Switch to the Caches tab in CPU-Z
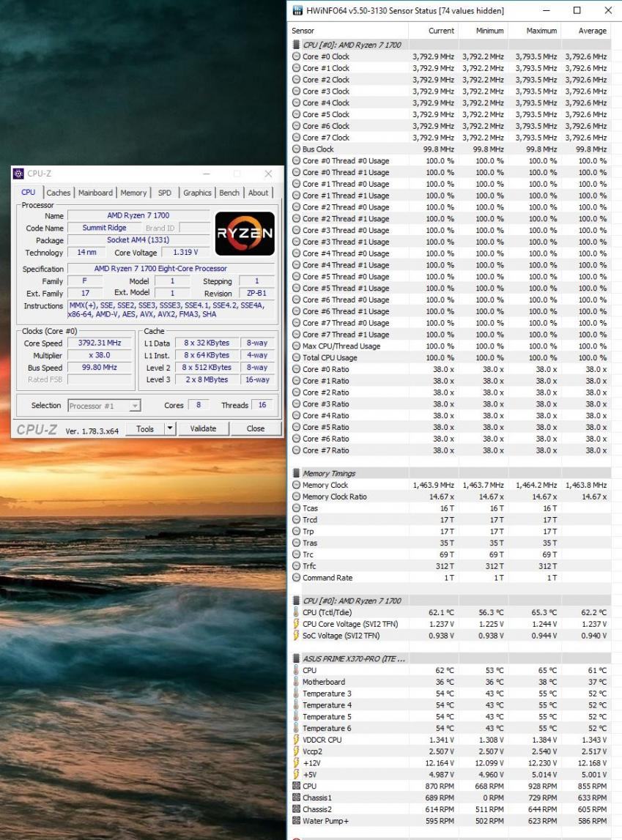The image size is (622, 840). [x=58, y=193]
